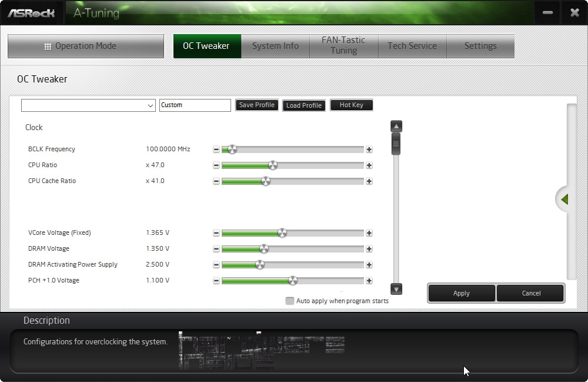This screenshot has width=588, height=382.
Task: Click the 1.100 V value
Action: coord(158,280)
